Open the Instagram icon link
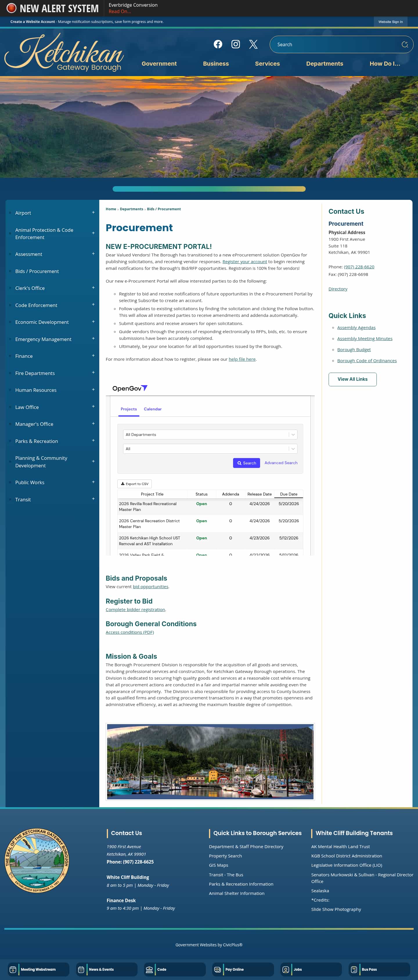 236,44
